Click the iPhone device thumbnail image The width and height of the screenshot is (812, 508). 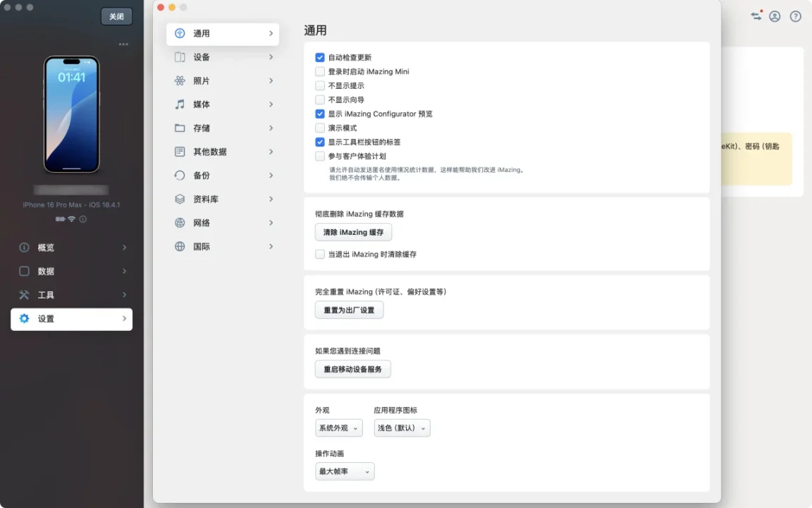[x=71, y=114]
